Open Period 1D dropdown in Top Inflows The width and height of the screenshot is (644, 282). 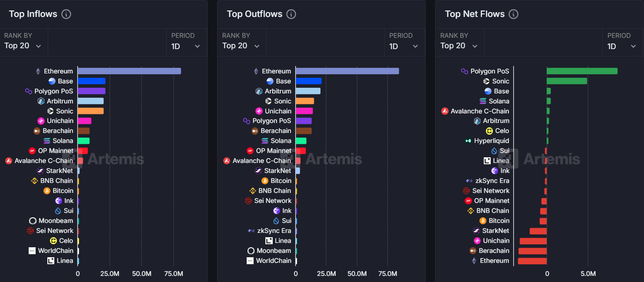186,41
